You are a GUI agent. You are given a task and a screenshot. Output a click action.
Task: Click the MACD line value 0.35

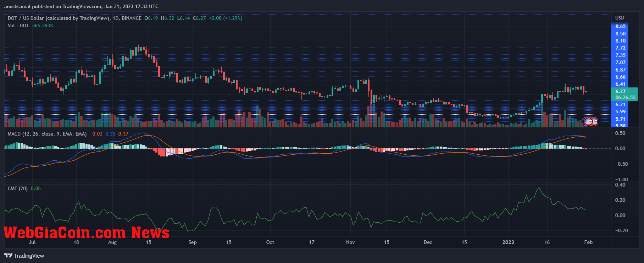[110, 134]
